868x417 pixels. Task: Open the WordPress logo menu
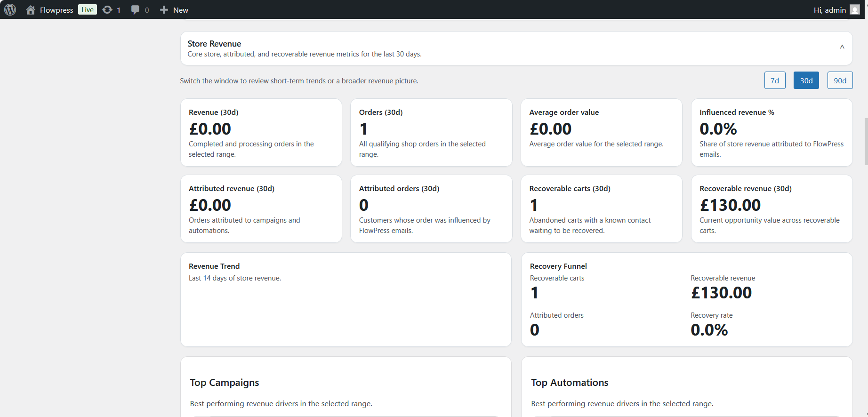point(10,9)
